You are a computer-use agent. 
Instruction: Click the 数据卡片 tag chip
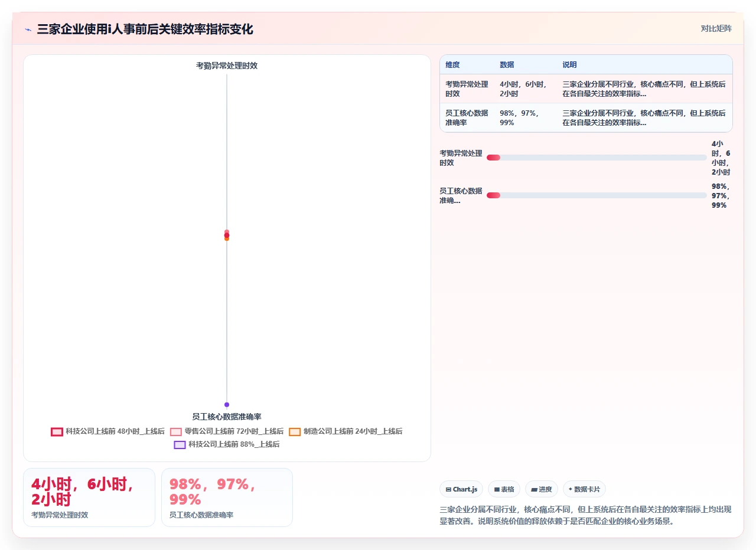click(584, 489)
